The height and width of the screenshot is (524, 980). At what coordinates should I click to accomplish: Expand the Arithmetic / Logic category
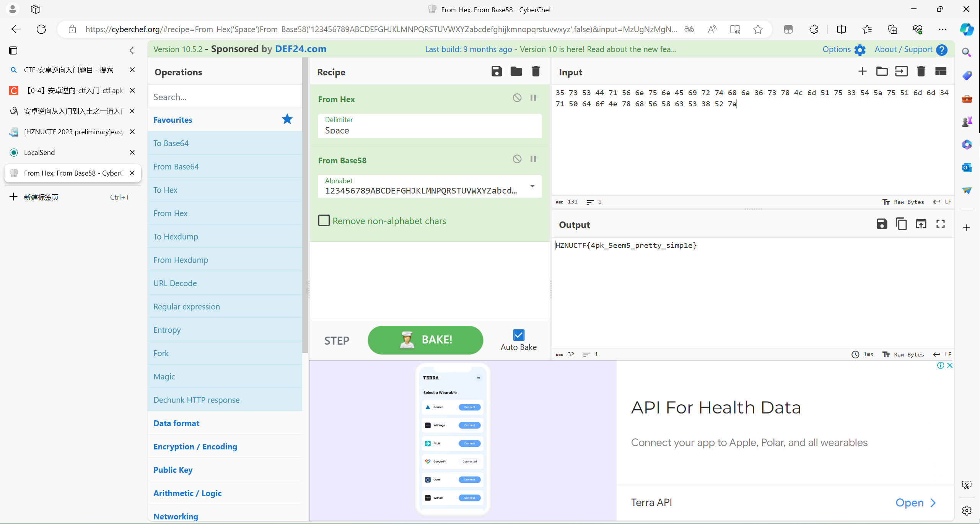tap(225, 493)
